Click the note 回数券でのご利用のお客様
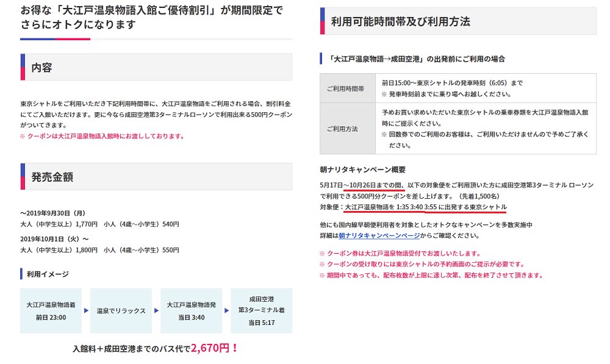610x364 pixels. pyautogui.click(x=485, y=140)
